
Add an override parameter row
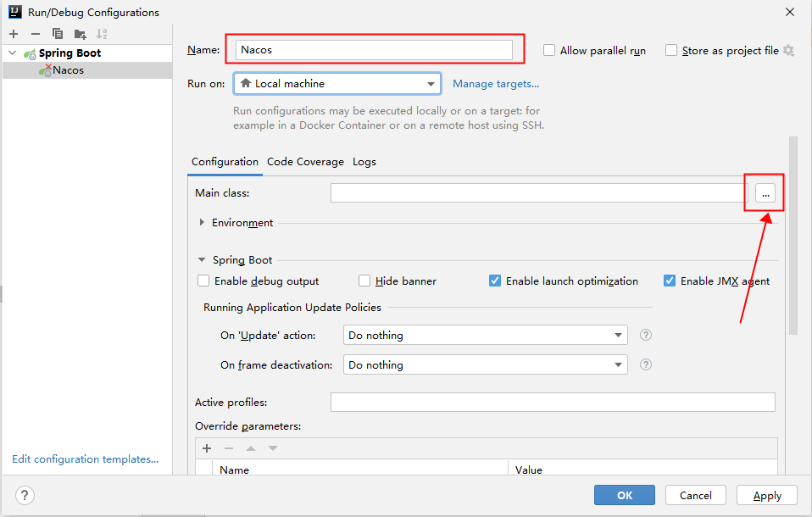(207, 448)
